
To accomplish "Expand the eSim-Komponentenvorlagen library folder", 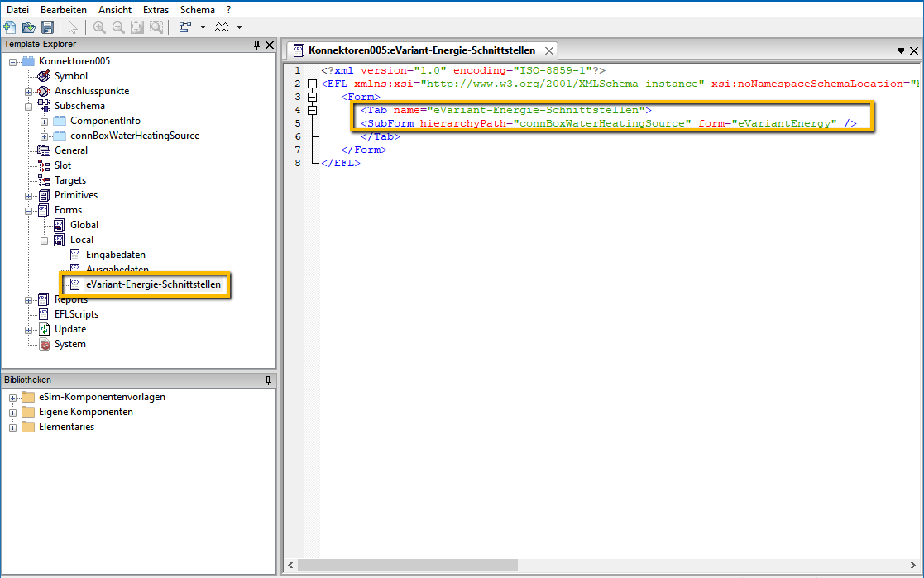I will pyautogui.click(x=13, y=398).
